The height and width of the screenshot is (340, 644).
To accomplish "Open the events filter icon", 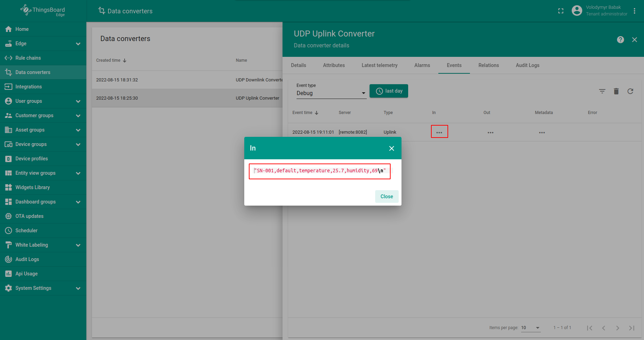I will coord(602,91).
